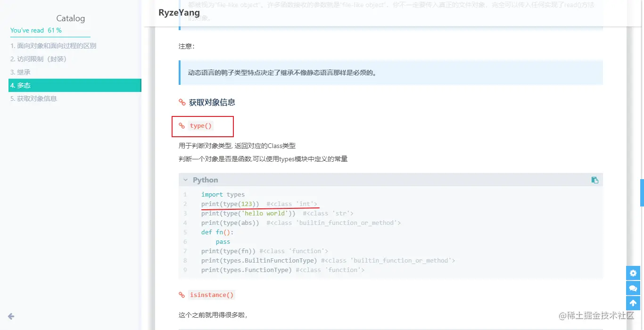
Task: Copy the Python code block contents
Action: [595, 180]
